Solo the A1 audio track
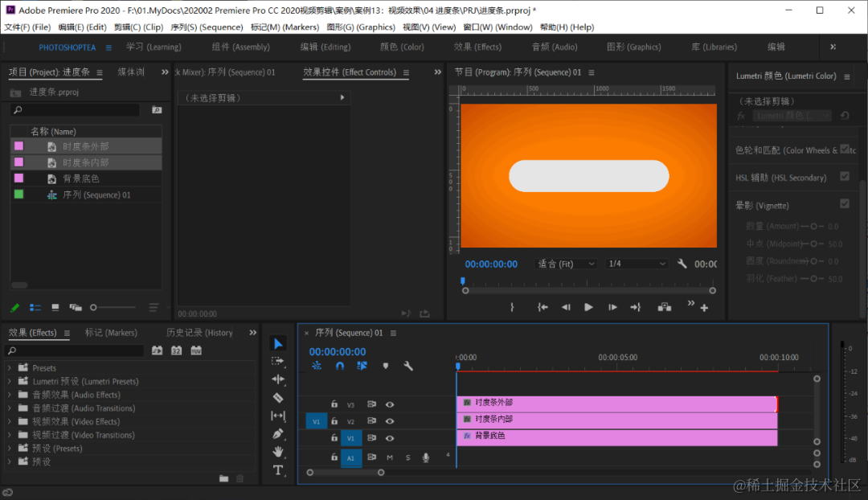The image size is (868, 500). pyautogui.click(x=408, y=457)
